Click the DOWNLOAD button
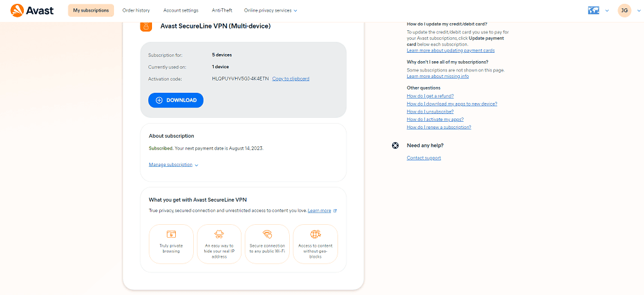 tap(176, 100)
